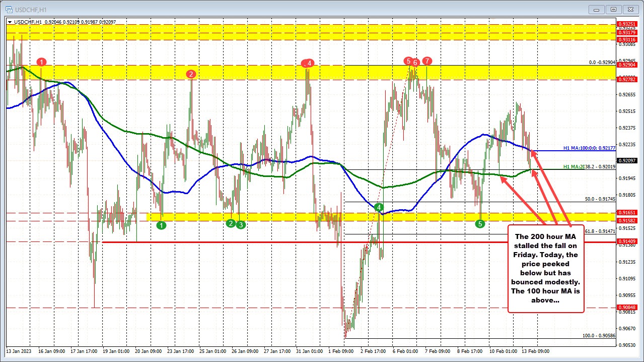Select the red numbered marker 4 at swing high
Viewport: 644px width, 362px height.
pos(309,64)
